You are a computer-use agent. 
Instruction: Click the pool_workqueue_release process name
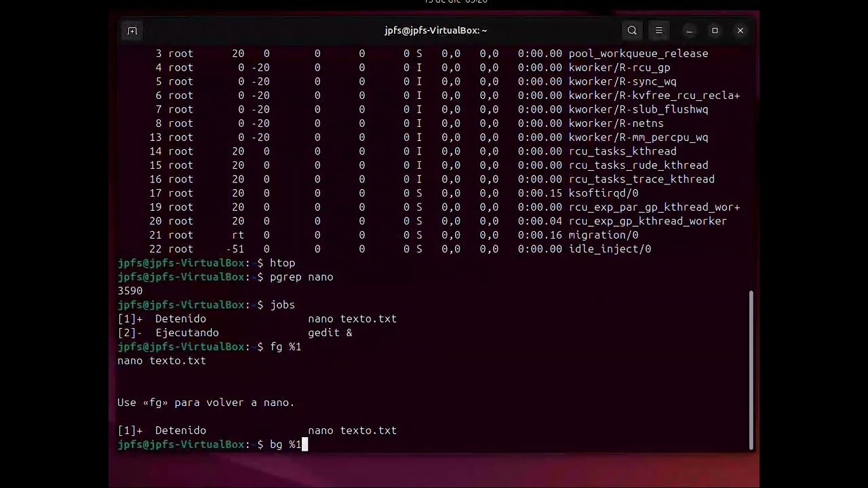[x=638, y=54]
